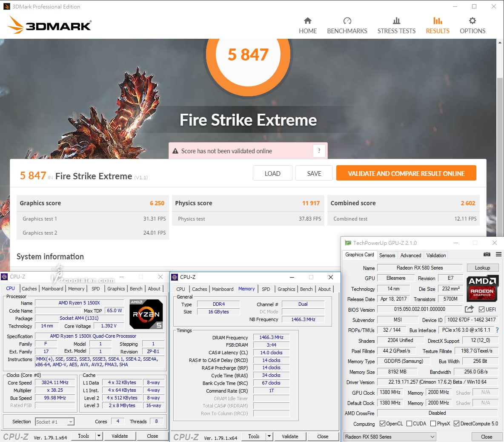Open Bench tab in left CPU-Z window

pos(136,289)
